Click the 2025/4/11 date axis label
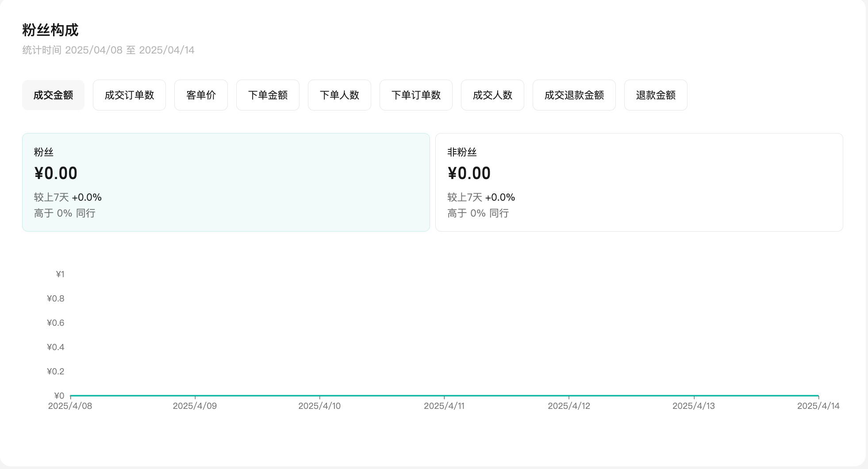The height and width of the screenshot is (469, 868). 444,406
